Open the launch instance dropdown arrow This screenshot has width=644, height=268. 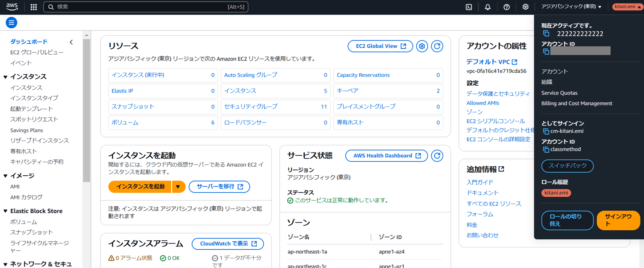[178, 187]
